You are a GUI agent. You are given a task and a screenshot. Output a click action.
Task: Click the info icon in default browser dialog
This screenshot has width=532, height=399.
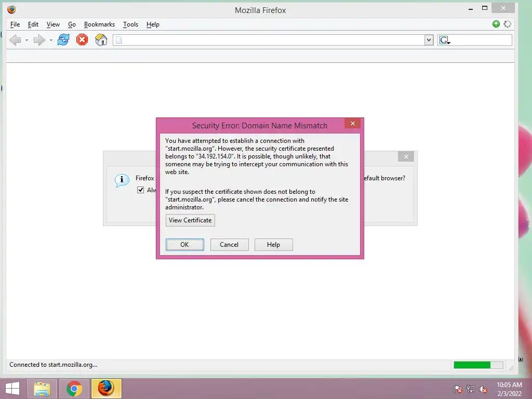(x=122, y=180)
